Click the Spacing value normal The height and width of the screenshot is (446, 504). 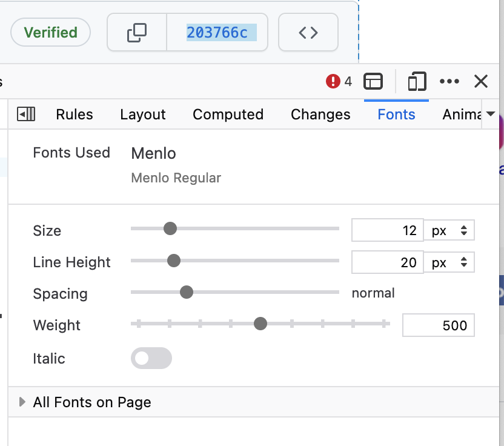373,293
